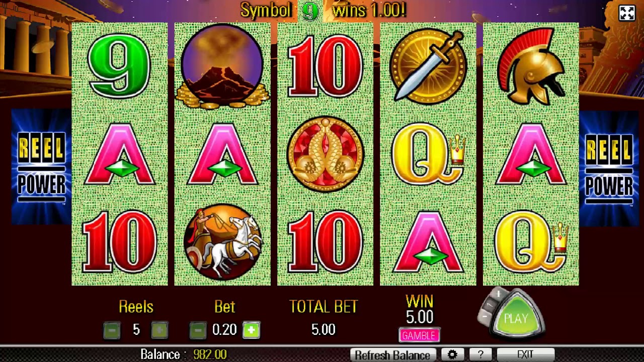
Task: Toggle fullscreen with the expand arrows icon
Action: pos(627,13)
